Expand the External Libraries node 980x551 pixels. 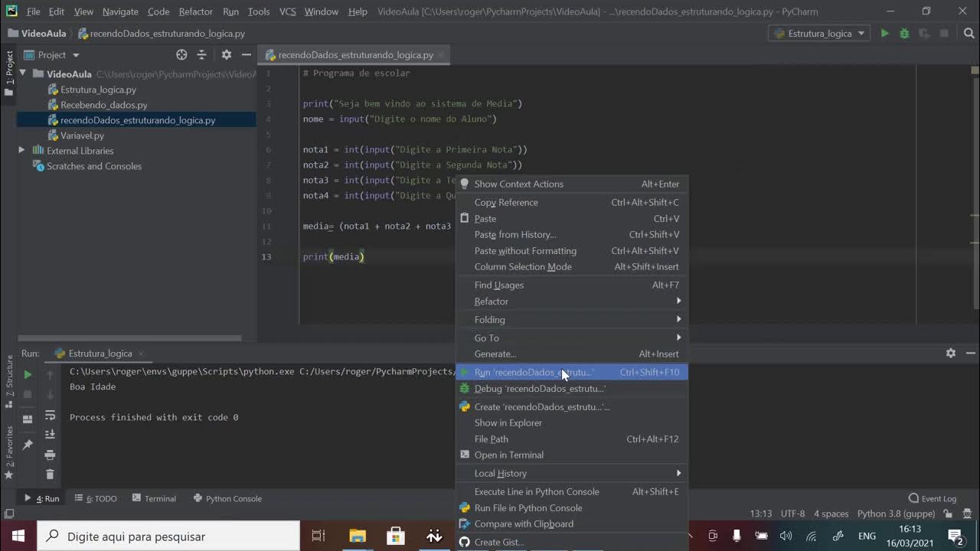pyautogui.click(x=22, y=151)
